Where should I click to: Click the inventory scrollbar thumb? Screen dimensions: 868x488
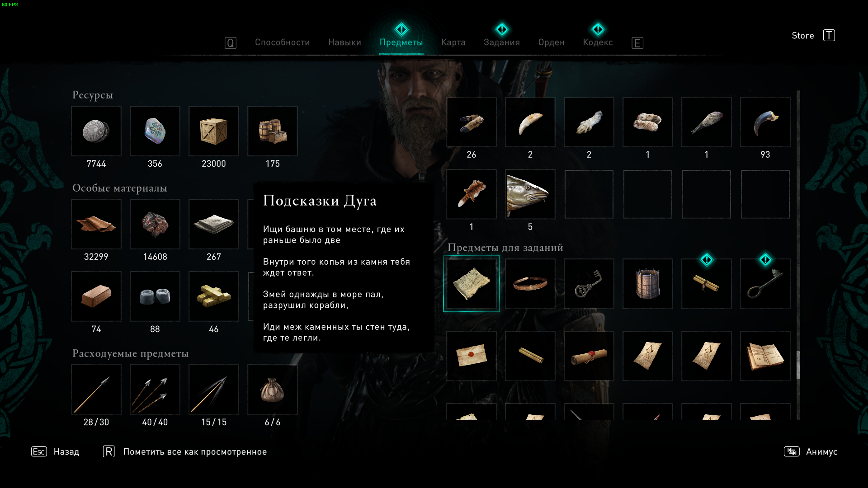[x=798, y=365]
